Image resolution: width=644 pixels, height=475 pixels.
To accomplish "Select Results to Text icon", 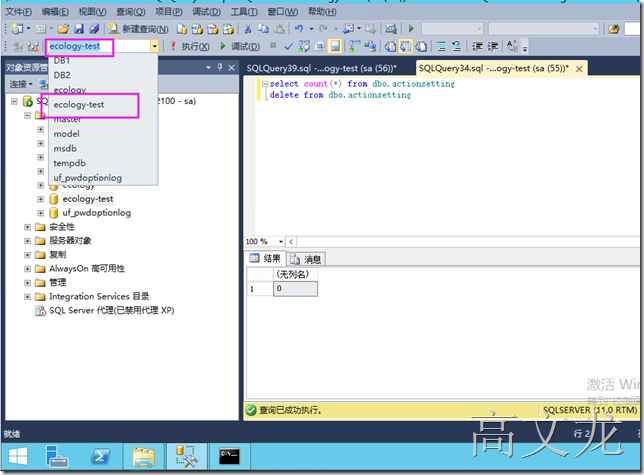I will 390,46.
